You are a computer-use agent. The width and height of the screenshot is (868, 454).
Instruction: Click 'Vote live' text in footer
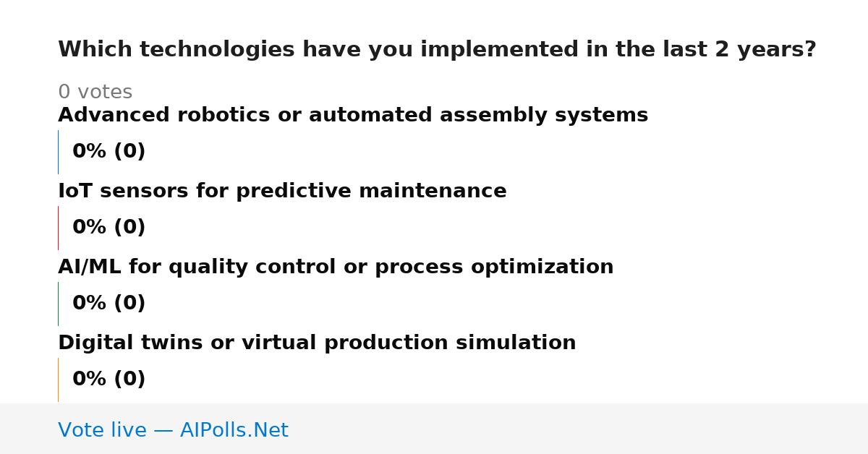pyautogui.click(x=102, y=431)
